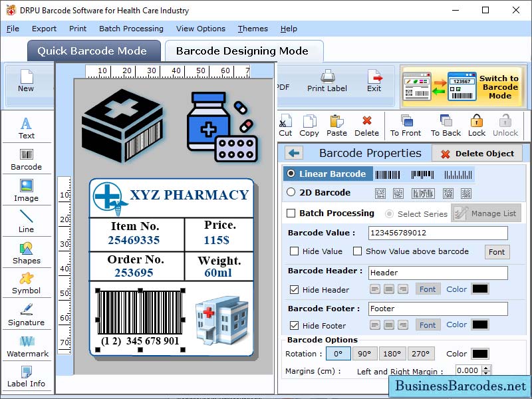The height and width of the screenshot is (399, 532).
Task: Create a new label with the New icon
Action: [x=25, y=78]
